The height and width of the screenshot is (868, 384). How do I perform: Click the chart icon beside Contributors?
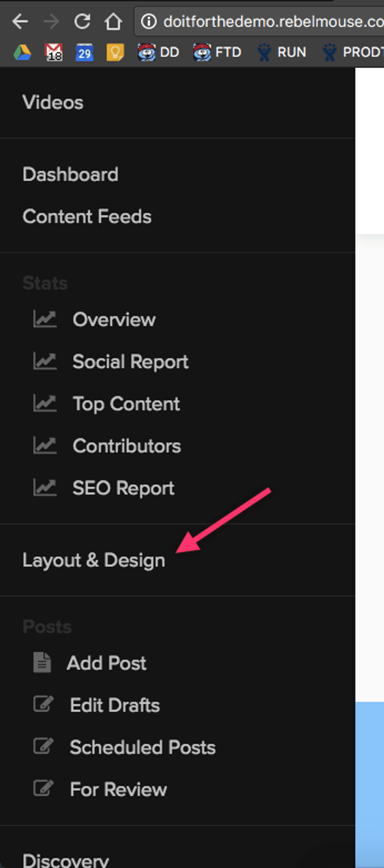45,445
